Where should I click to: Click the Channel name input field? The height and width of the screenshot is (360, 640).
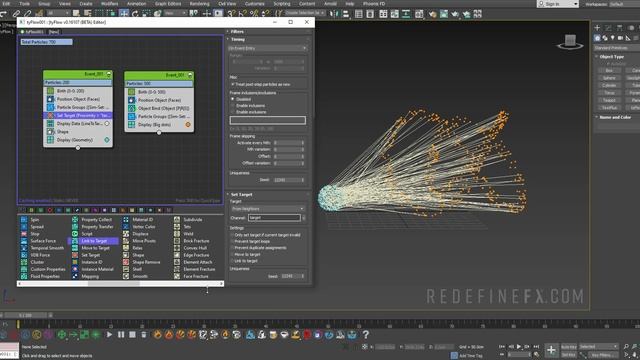[x=274, y=218]
